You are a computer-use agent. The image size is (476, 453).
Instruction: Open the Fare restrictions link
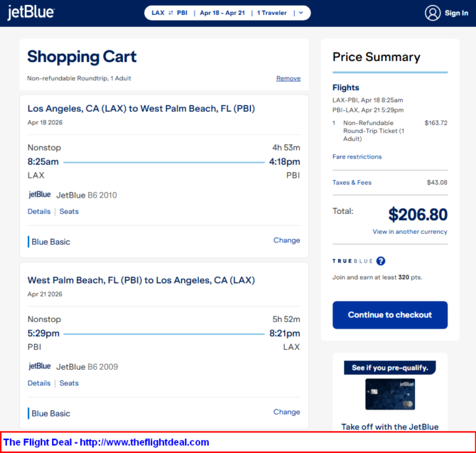(357, 156)
